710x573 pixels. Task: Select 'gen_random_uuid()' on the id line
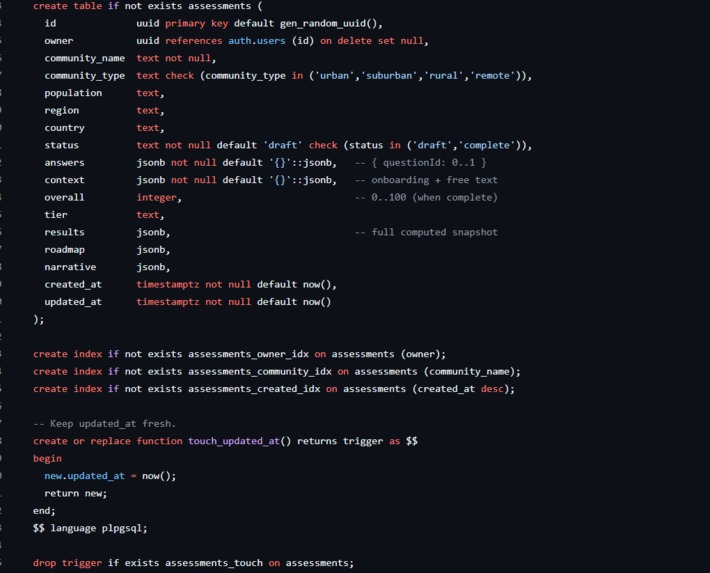pyautogui.click(x=328, y=24)
